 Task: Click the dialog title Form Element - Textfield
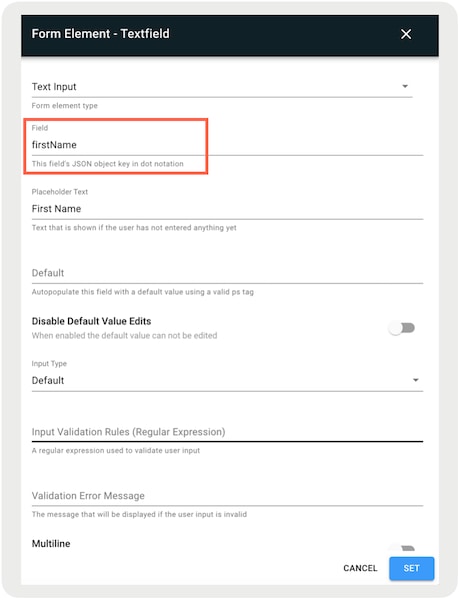click(x=101, y=34)
